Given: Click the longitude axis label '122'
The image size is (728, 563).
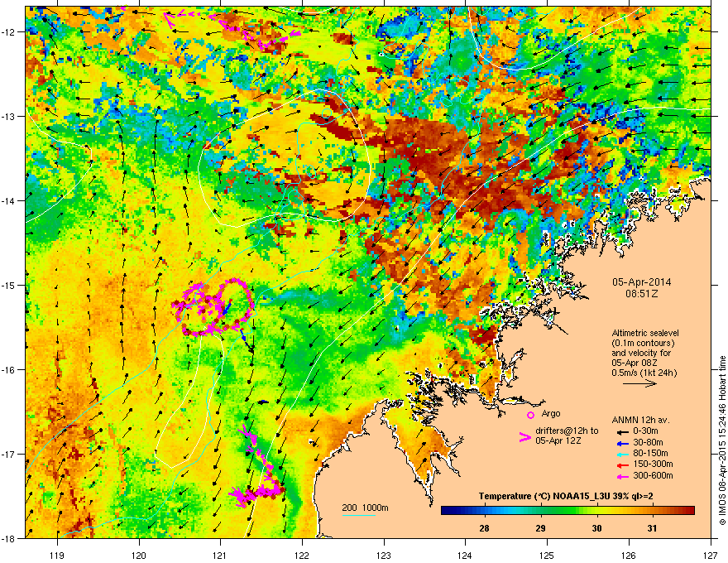Looking at the screenshot, I should [302, 555].
